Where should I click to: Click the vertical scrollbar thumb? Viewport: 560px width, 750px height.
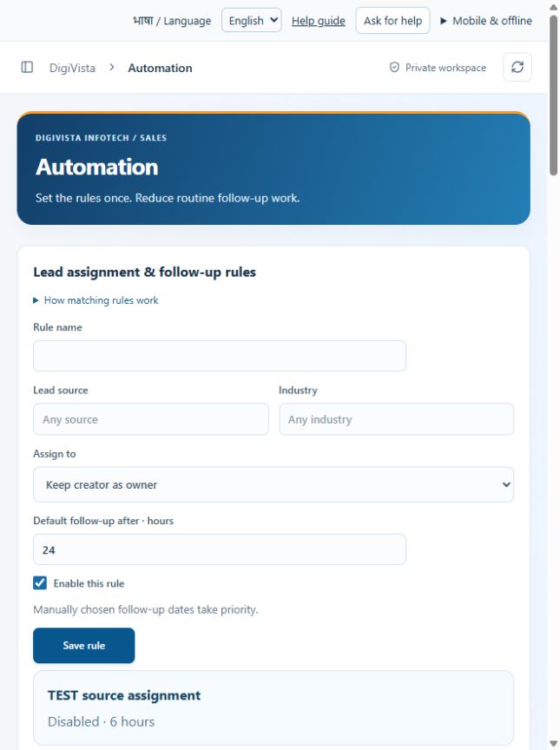553,95
